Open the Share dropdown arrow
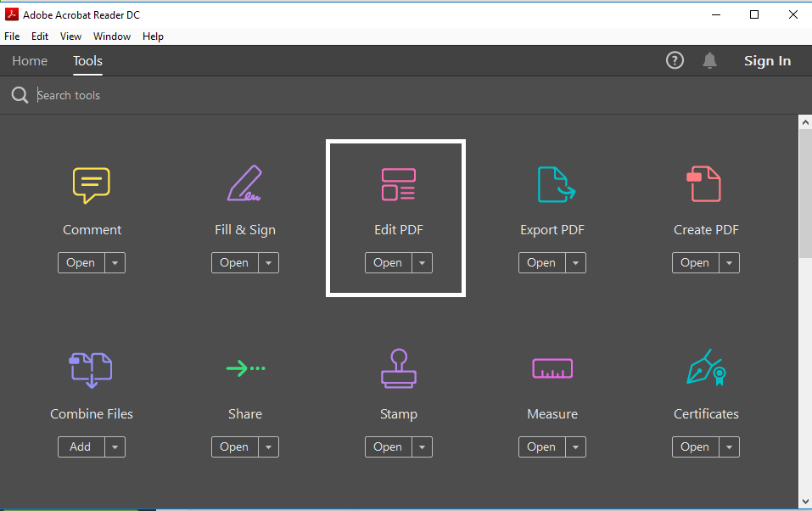 coord(268,446)
